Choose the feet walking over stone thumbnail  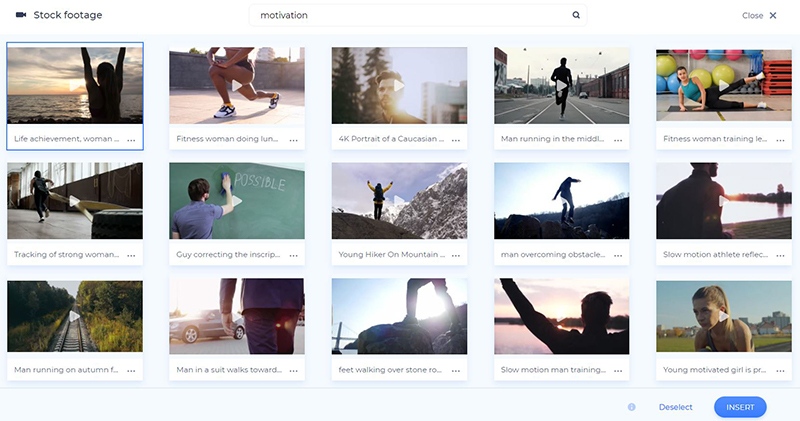pyautogui.click(x=399, y=316)
